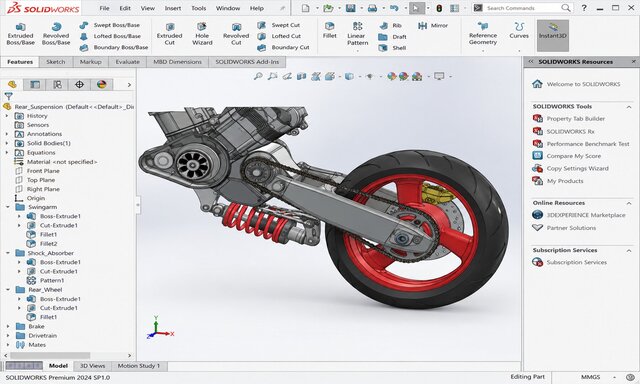
Task: Select the Draft feature tool
Action: pos(392,37)
